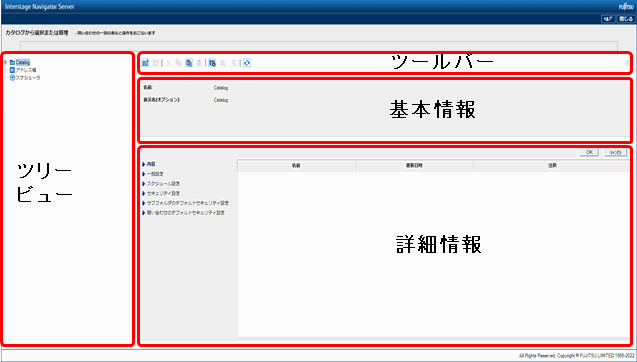637x362 pixels.
Task: Click the grayed edit pencil toolbar icon
Action: coord(156,63)
